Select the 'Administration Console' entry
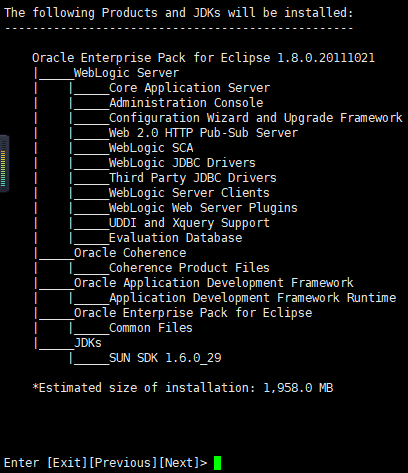 pyautogui.click(x=186, y=103)
